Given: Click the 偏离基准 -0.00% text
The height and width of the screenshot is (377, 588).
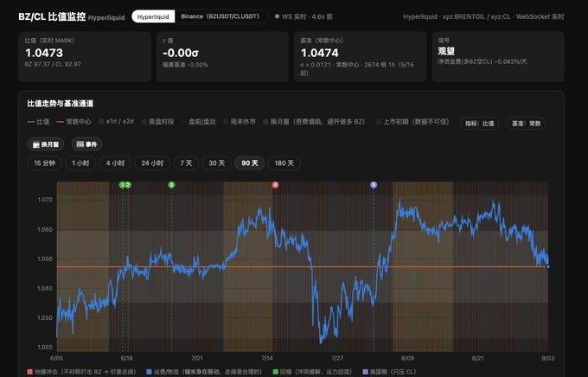Looking at the screenshot, I should [185, 65].
